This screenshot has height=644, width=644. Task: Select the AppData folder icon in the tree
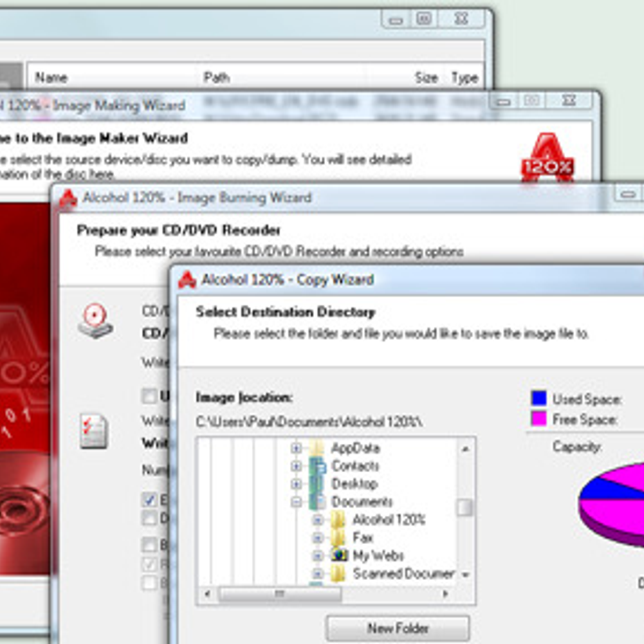pos(317,448)
